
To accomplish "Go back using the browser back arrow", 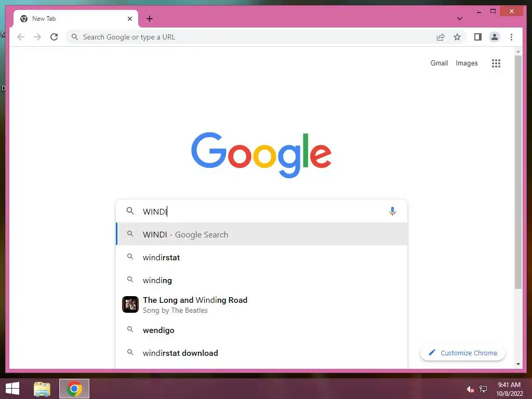I will [21, 37].
